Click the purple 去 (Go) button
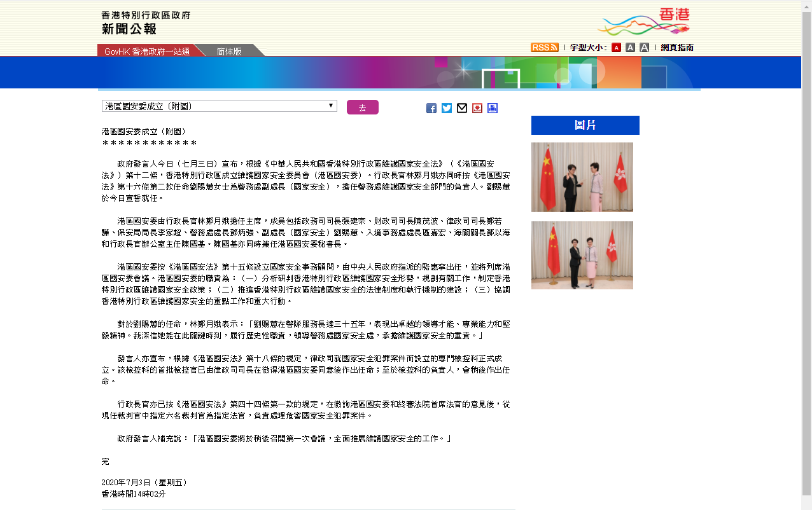 coord(363,107)
